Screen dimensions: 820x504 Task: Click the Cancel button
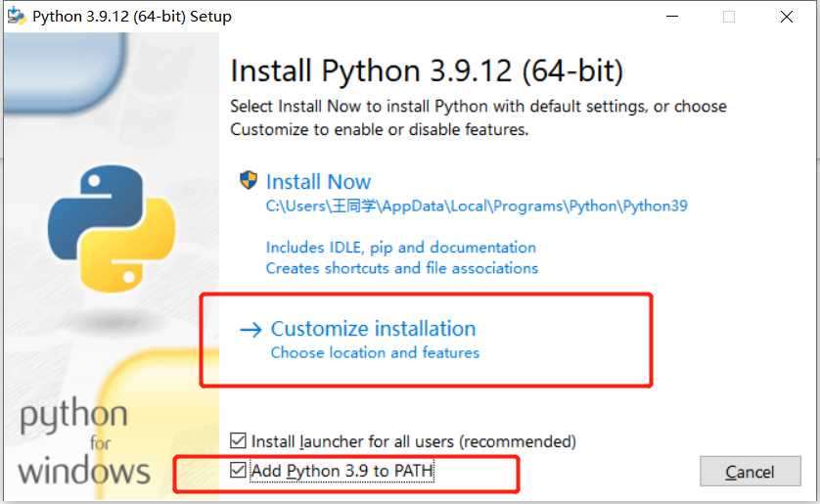(750, 472)
